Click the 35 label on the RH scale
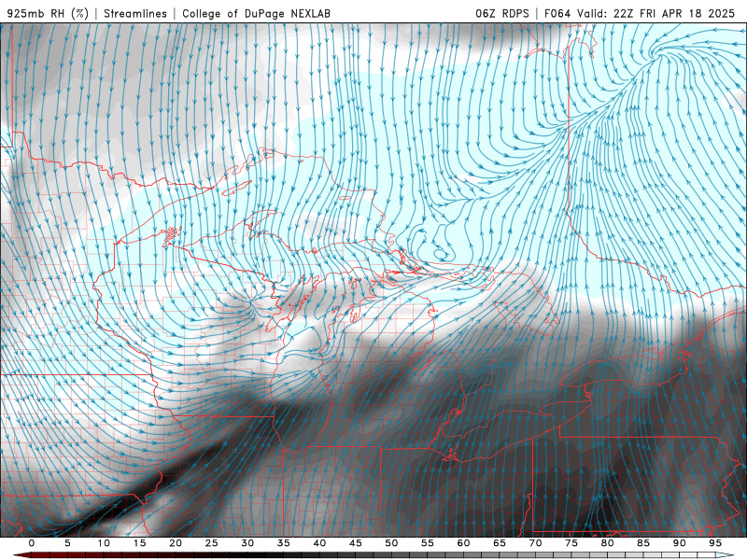The image size is (747, 560). (x=284, y=543)
